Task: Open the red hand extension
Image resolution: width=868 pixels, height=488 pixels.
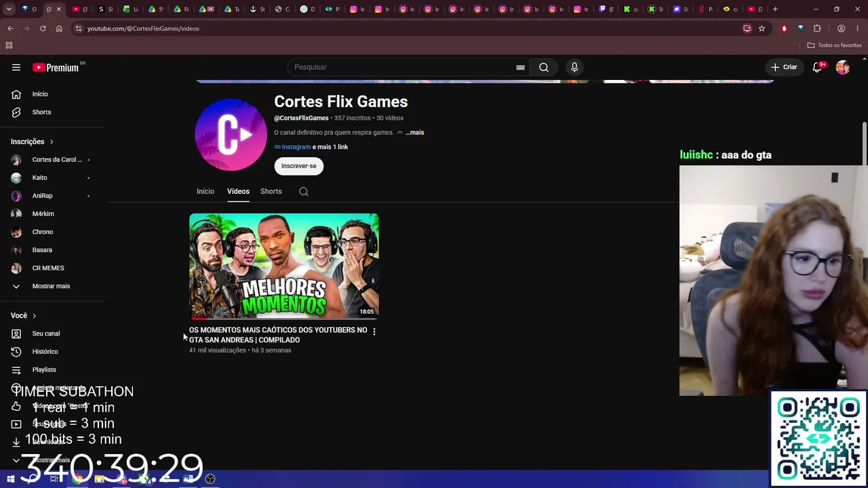Action: coord(785,28)
